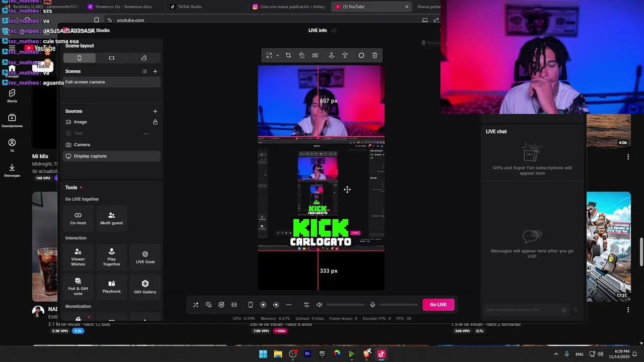
Task: Select portrait scene layout
Action: [79, 58]
